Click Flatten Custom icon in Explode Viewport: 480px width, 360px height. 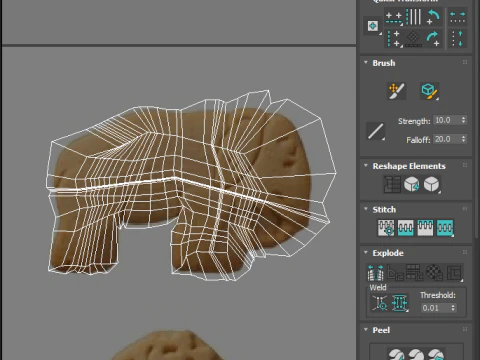[x=454, y=273]
